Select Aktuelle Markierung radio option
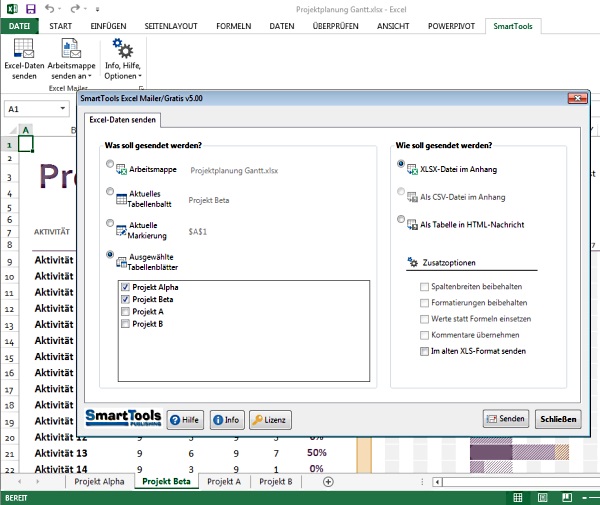The height and width of the screenshot is (505, 600). pyautogui.click(x=110, y=223)
